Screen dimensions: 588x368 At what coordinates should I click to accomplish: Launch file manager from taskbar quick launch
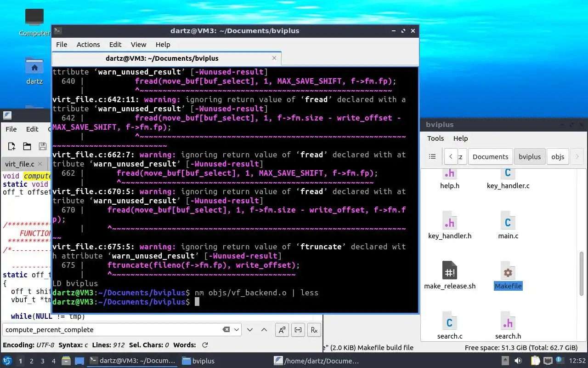pos(66,361)
